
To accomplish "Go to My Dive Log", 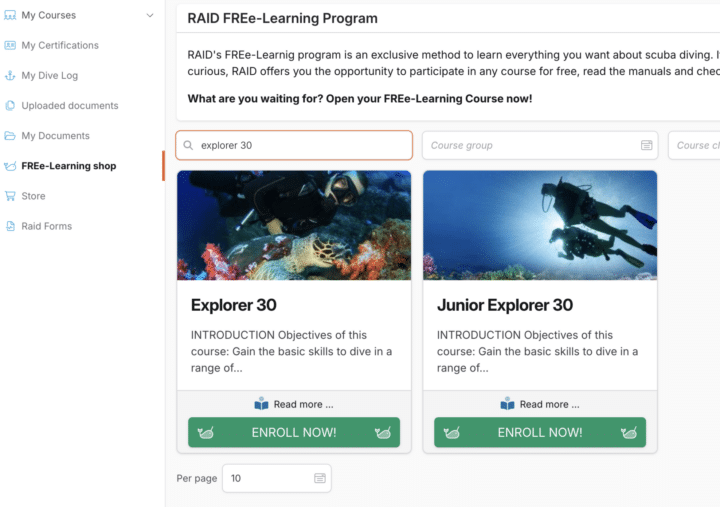I will coord(50,75).
